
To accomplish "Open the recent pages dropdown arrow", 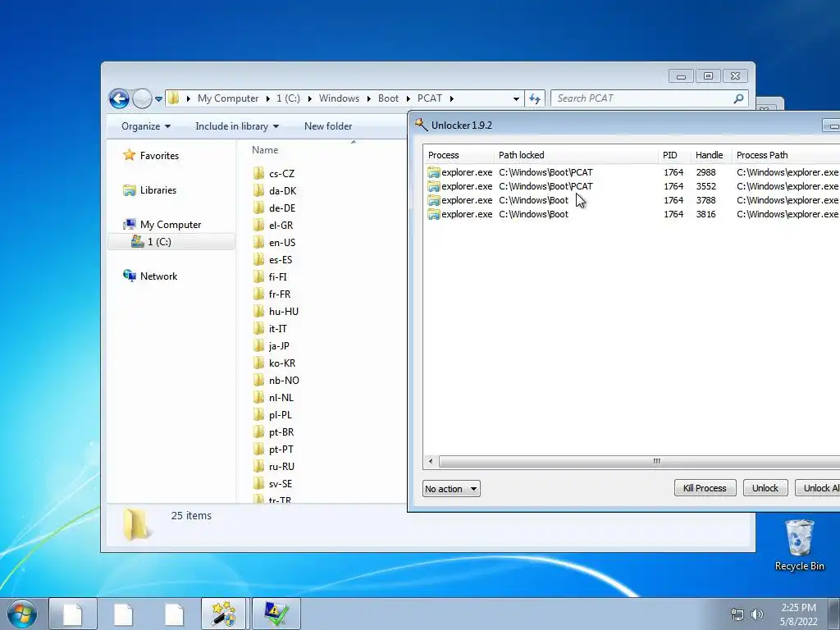I will [x=158, y=99].
